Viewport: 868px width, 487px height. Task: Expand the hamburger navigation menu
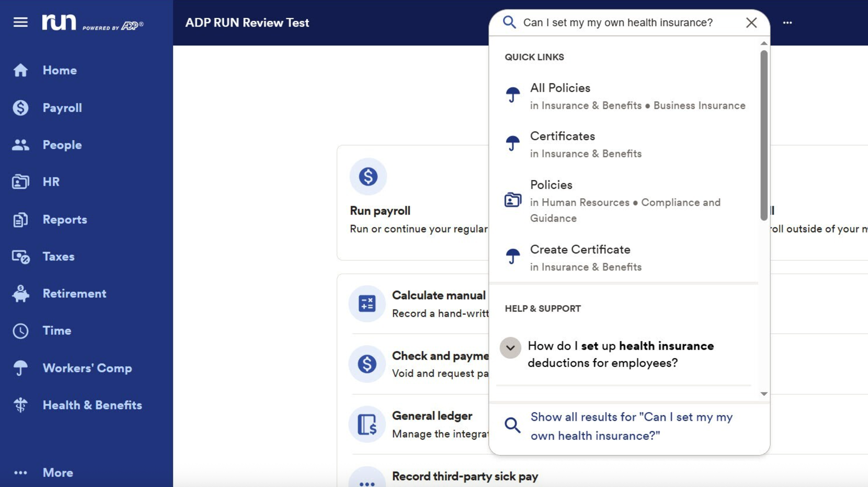click(20, 22)
